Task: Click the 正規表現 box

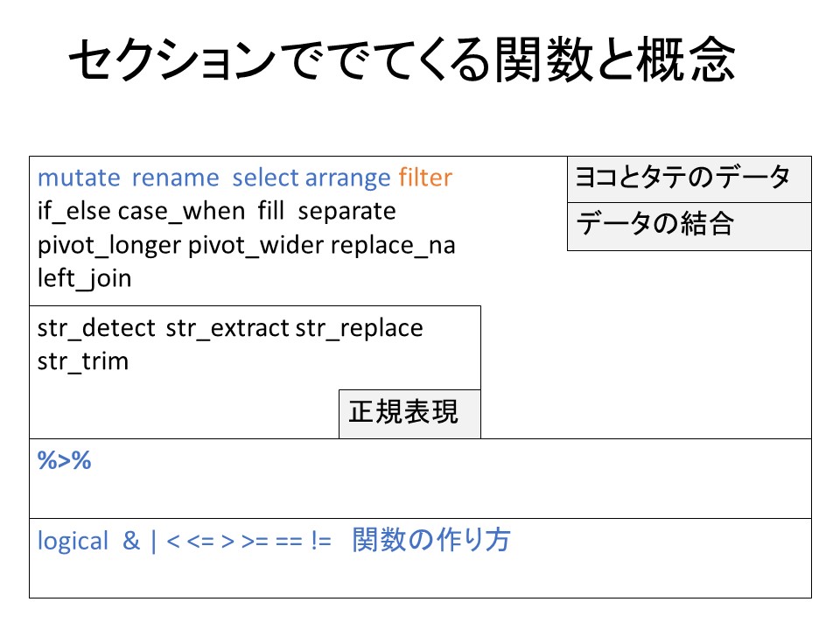Action: [409, 413]
